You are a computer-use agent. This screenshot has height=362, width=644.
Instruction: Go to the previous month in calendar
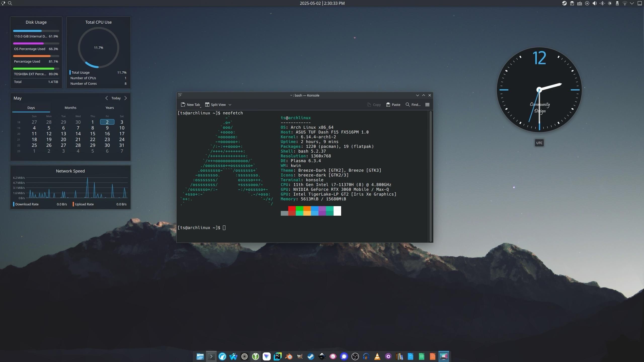106,98
